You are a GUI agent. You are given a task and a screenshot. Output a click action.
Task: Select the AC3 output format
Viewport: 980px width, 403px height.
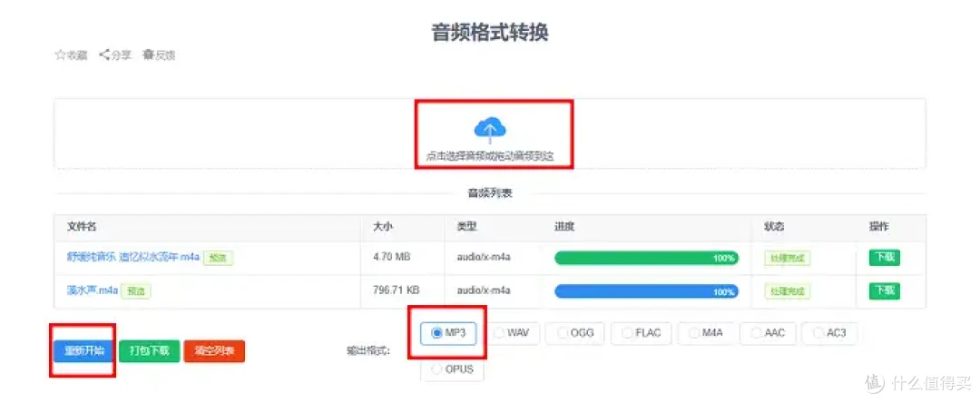829,333
